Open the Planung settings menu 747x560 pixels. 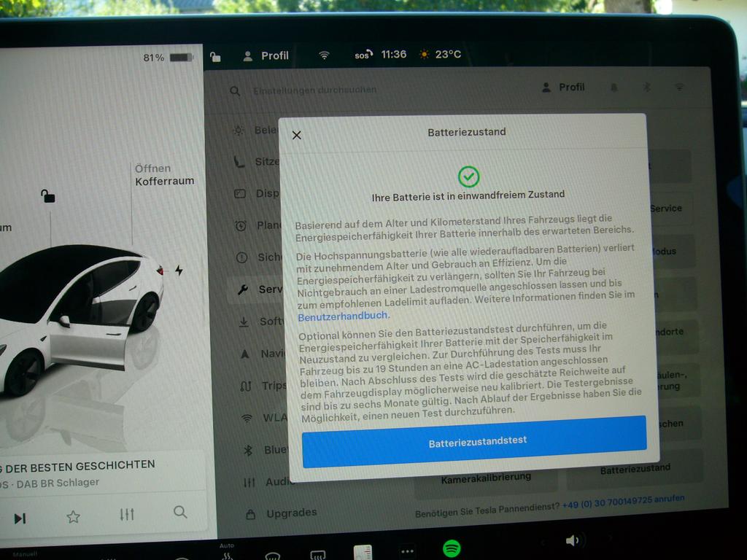258,225
